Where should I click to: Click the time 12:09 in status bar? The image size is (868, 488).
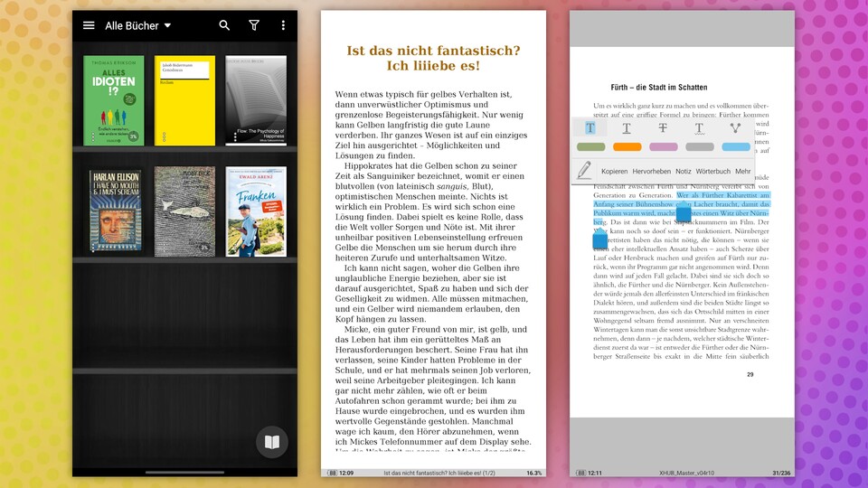tap(346, 473)
